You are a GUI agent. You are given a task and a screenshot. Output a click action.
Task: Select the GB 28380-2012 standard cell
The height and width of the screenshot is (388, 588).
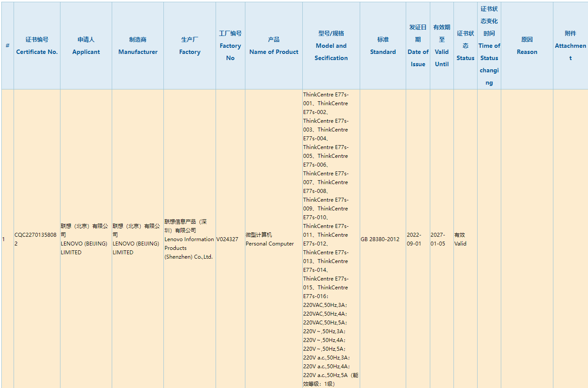click(x=380, y=239)
